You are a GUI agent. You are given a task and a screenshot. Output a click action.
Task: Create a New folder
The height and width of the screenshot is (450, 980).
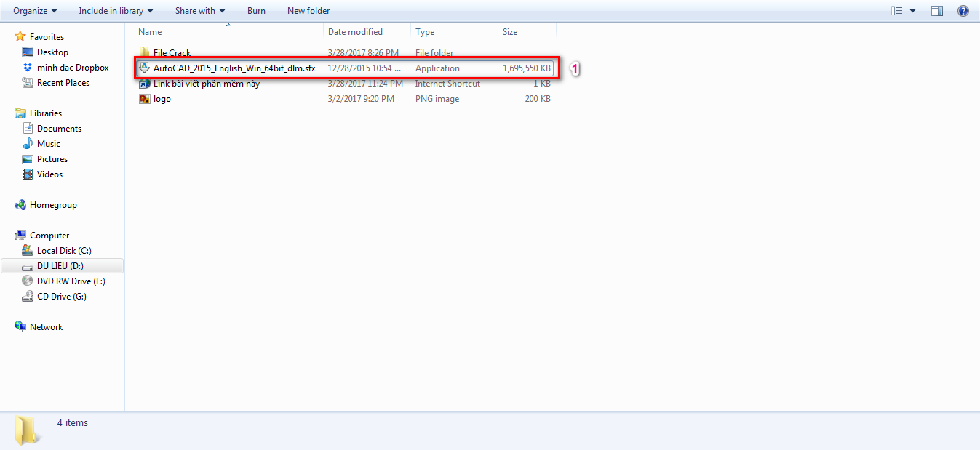tap(308, 11)
